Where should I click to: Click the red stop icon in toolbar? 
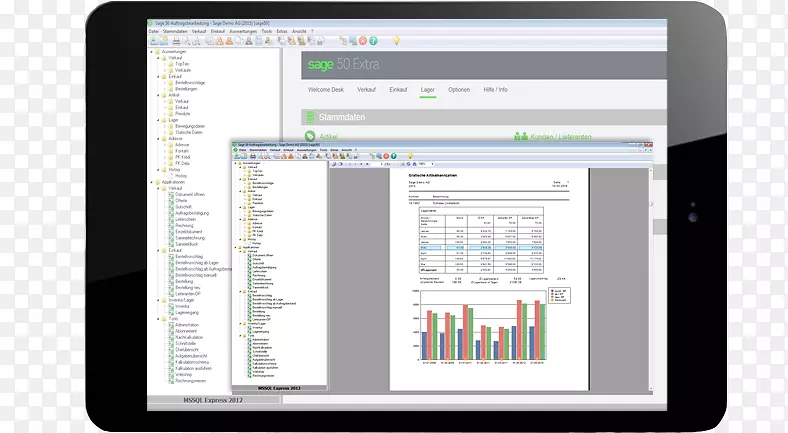coord(362,41)
